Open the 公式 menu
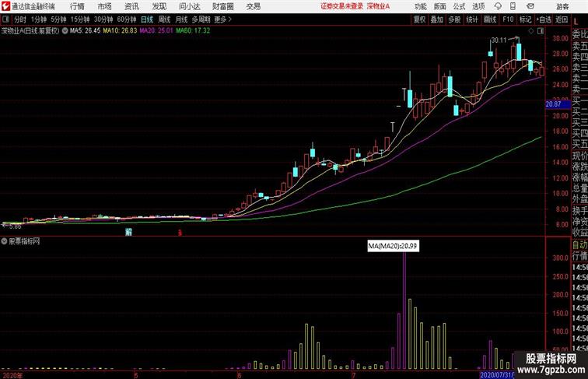 click(459, 6)
